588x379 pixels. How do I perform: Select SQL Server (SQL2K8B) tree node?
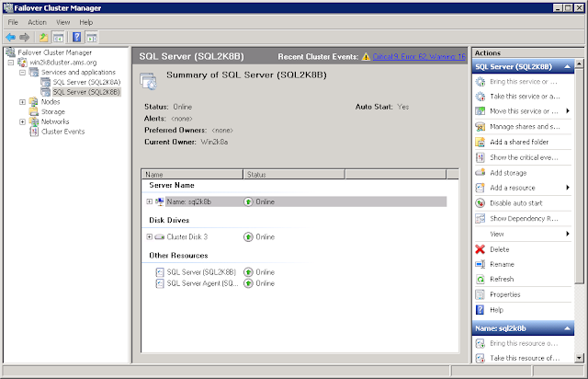tap(86, 92)
